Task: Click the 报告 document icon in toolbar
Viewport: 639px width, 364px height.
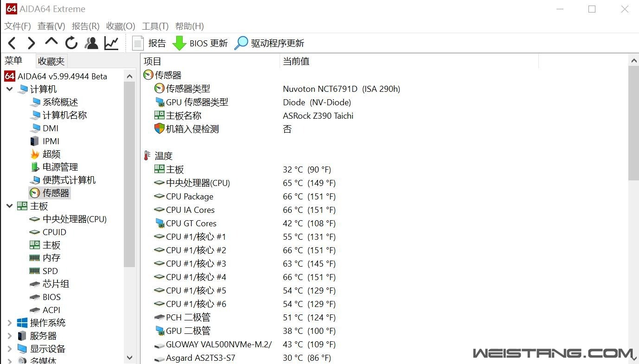Action: (138, 43)
